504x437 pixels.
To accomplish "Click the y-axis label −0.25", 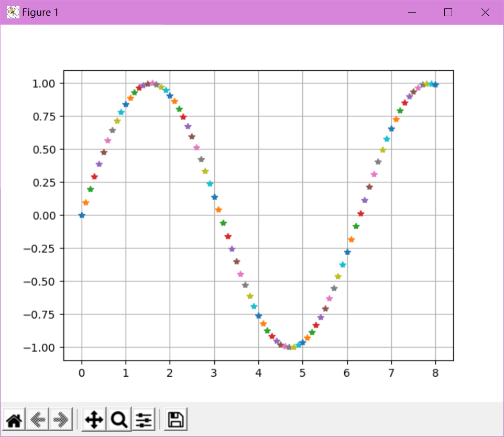I will click(39, 248).
